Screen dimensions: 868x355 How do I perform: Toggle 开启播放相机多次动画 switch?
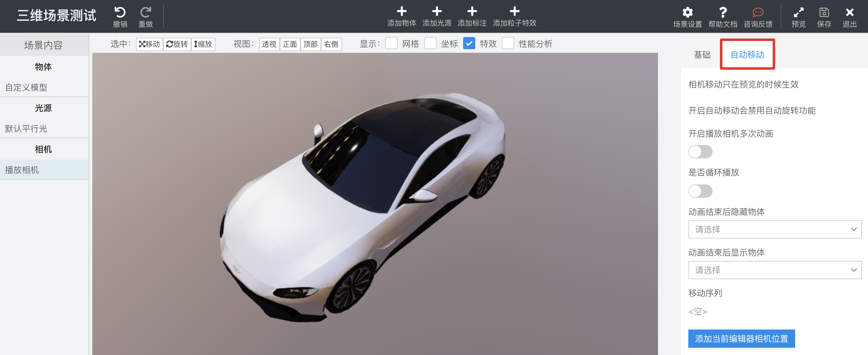(700, 152)
